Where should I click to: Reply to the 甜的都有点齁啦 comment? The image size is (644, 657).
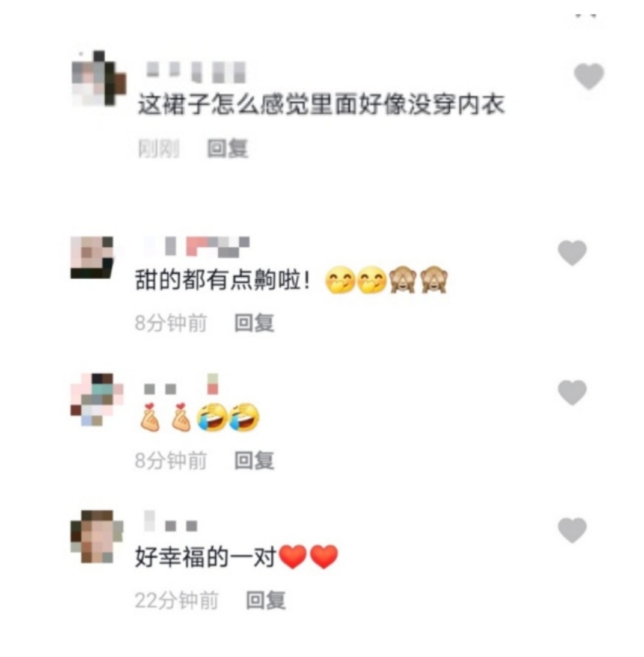(x=254, y=323)
